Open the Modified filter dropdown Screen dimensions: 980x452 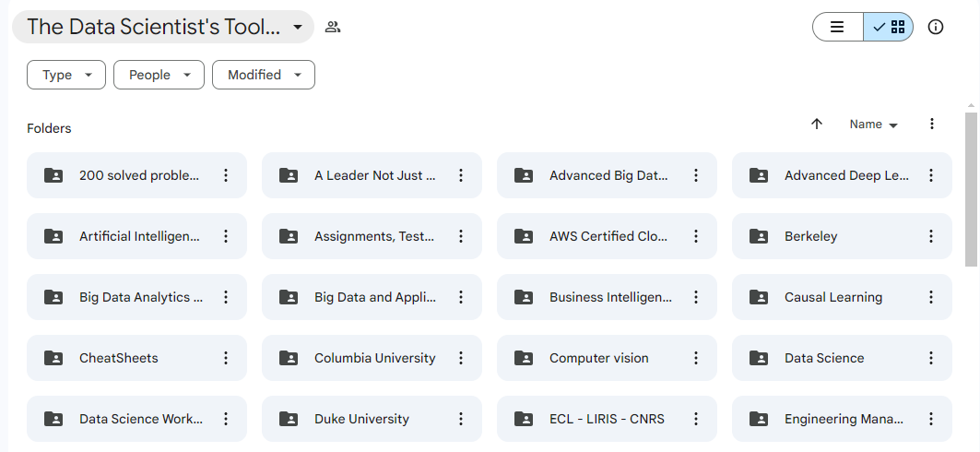[x=264, y=75]
